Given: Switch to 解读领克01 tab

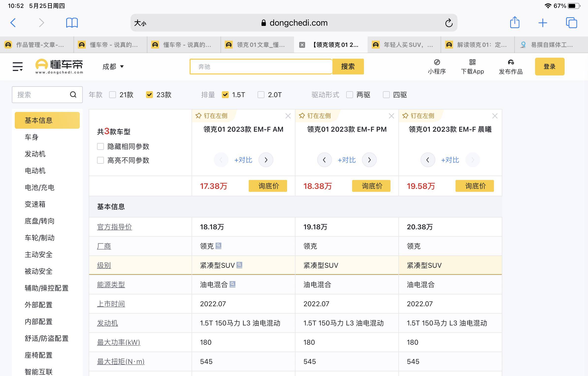Looking at the screenshot, I should 477,45.
